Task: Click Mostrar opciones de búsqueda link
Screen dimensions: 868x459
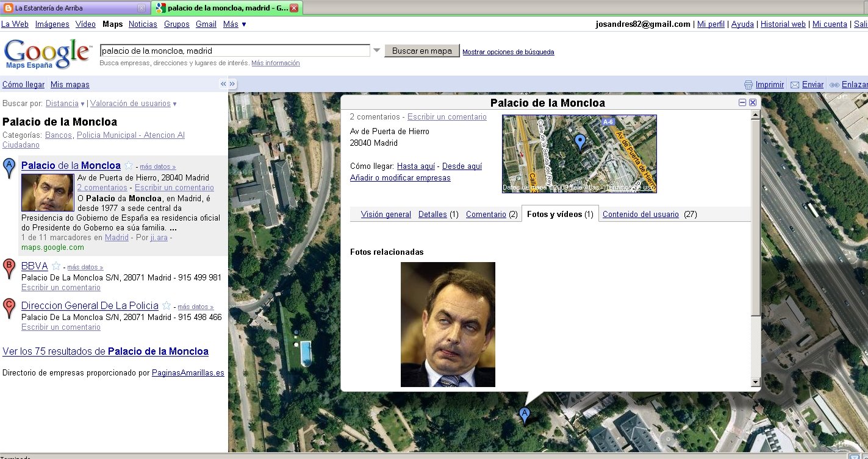Action: [508, 52]
